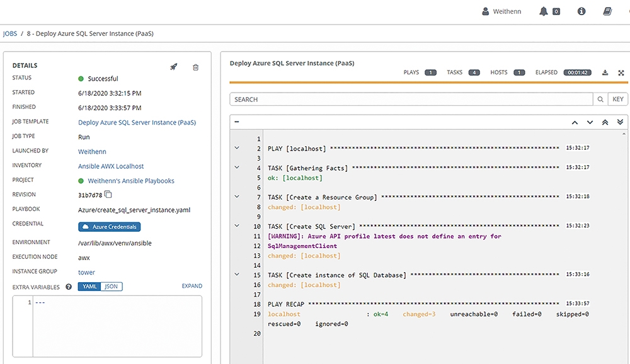Download the job output
Viewport: 630px width, 364px height.
point(605,72)
